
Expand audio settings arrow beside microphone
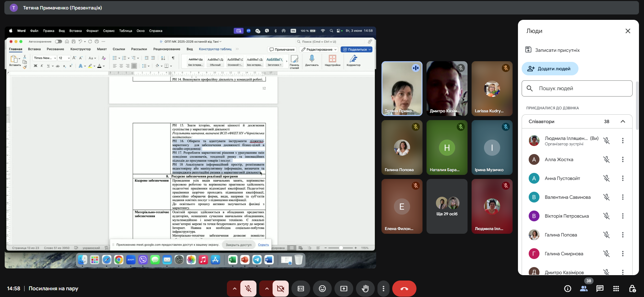(x=234, y=289)
